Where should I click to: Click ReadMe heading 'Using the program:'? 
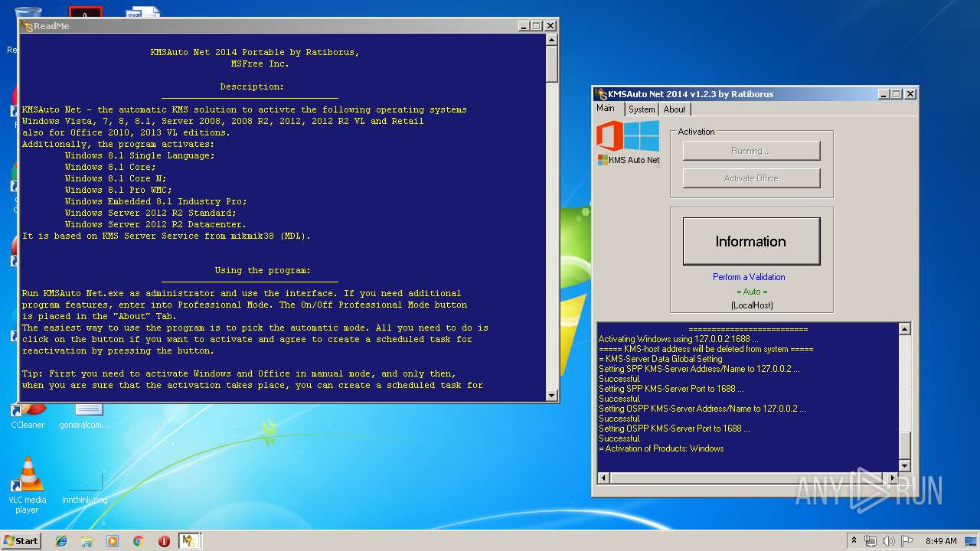(x=263, y=270)
